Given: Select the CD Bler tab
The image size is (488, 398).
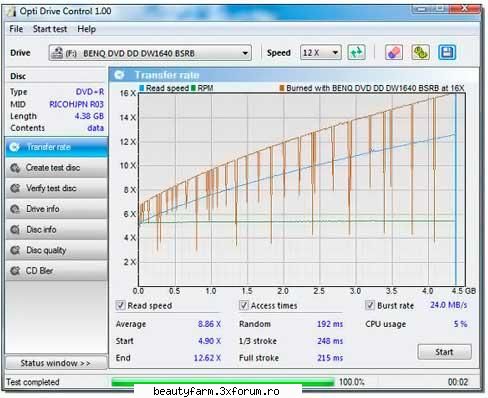Looking at the screenshot, I should 57,271.
